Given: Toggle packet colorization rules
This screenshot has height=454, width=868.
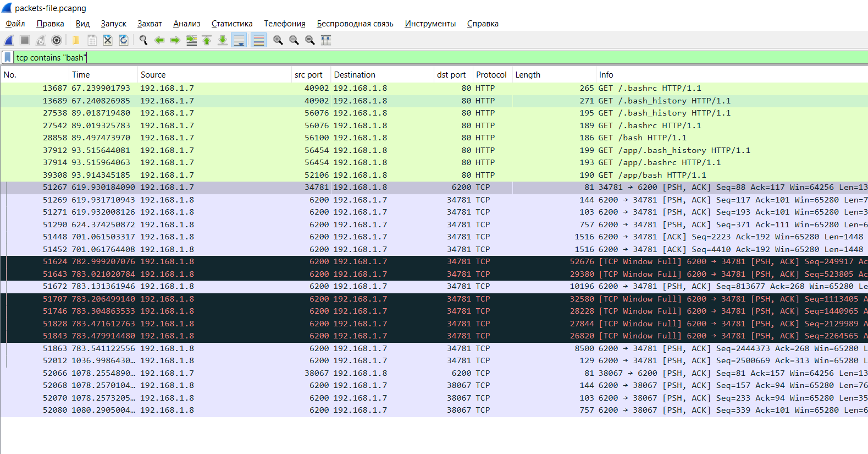Looking at the screenshot, I should click(x=258, y=40).
